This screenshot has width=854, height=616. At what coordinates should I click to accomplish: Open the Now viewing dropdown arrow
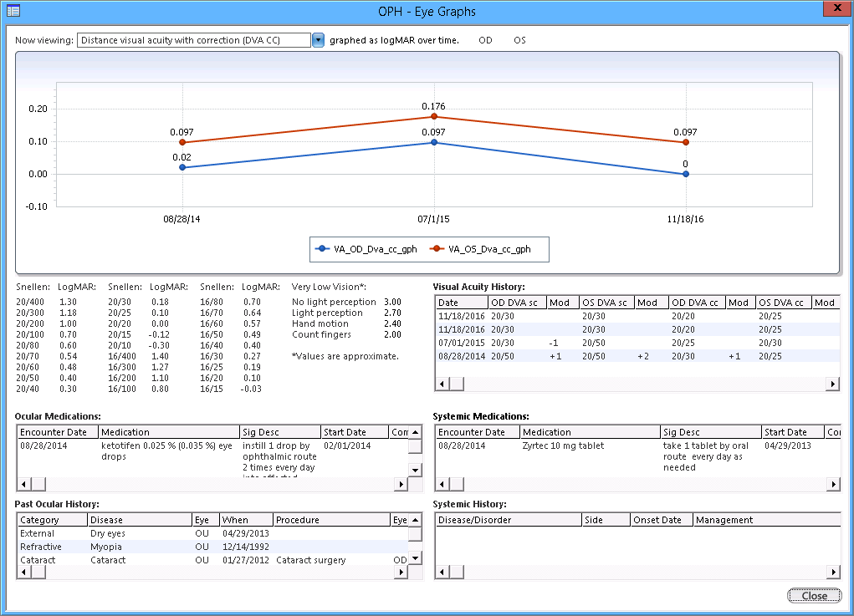pos(318,40)
